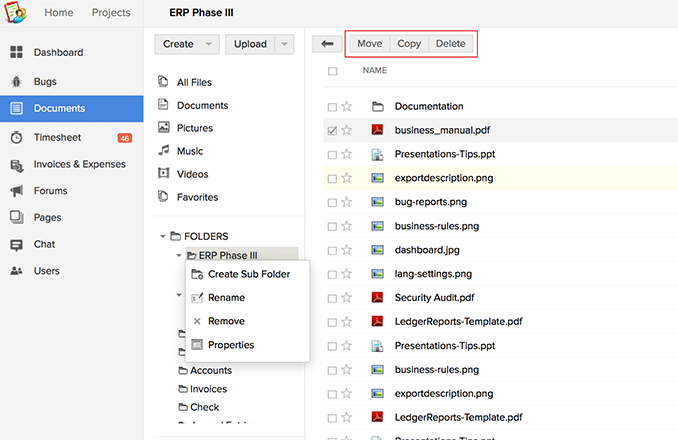Open Pictures filter icon
This screenshot has width=678, height=440.
[164, 128]
